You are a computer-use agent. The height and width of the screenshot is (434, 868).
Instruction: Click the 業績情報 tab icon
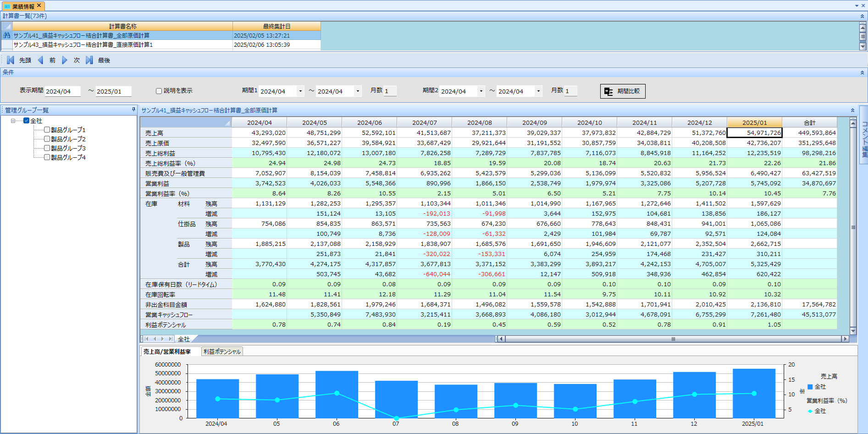[x=7, y=6]
